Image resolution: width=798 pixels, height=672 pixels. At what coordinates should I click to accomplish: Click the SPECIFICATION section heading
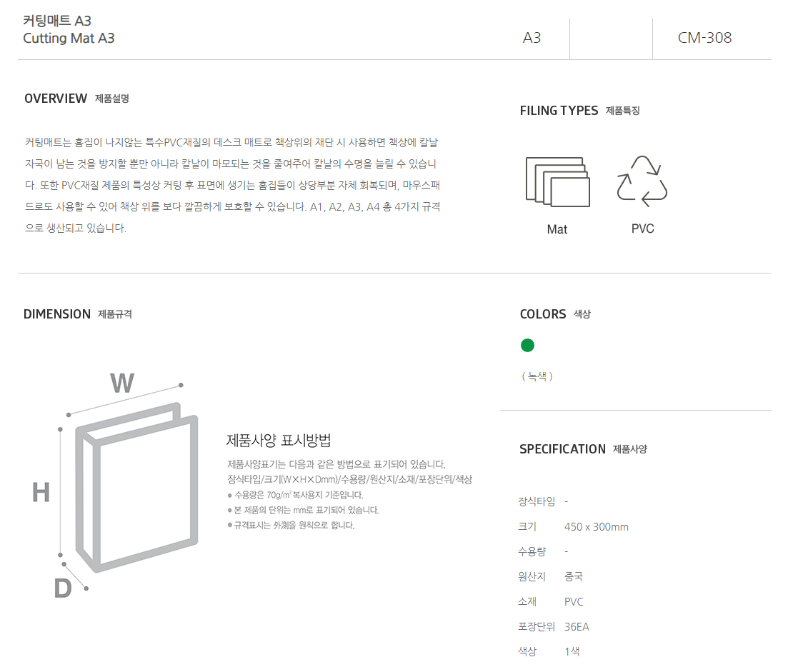[562, 448]
